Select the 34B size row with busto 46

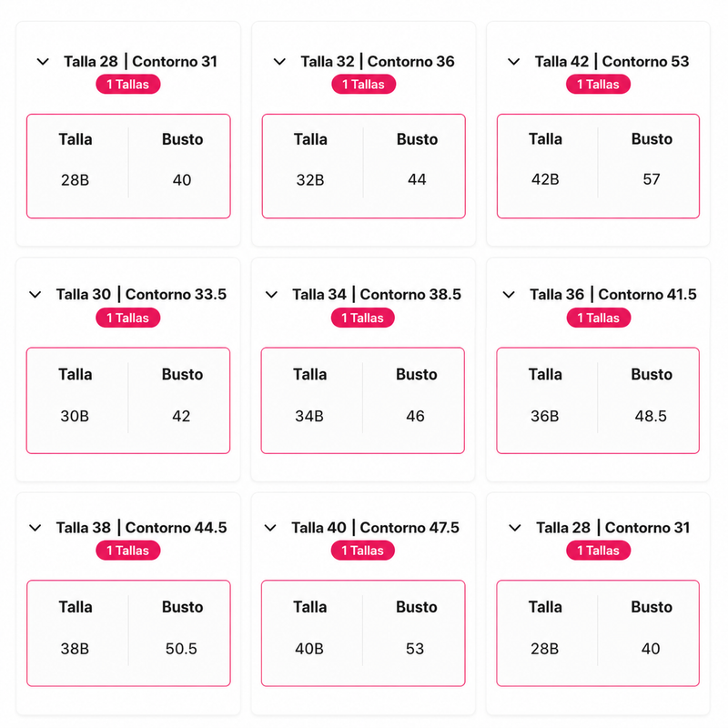click(362, 416)
